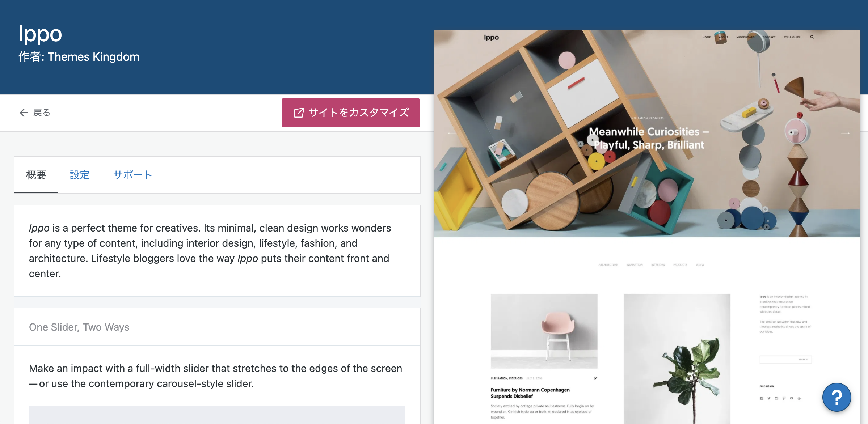Select MOODBOARD in the theme navigation
Viewport: 868px width, 424px height.
click(x=745, y=37)
